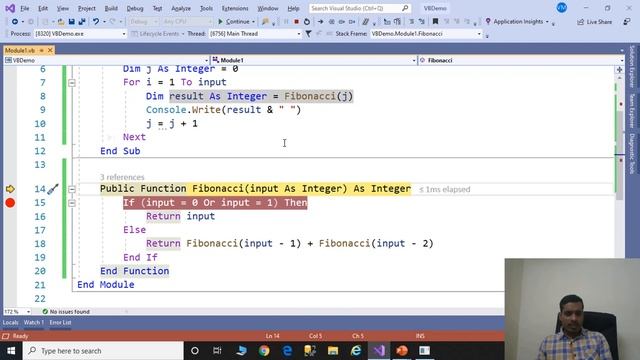This screenshot has height=360, width=640.
Task: Switch to the Locals tab
Action: (x=11, y=322)
